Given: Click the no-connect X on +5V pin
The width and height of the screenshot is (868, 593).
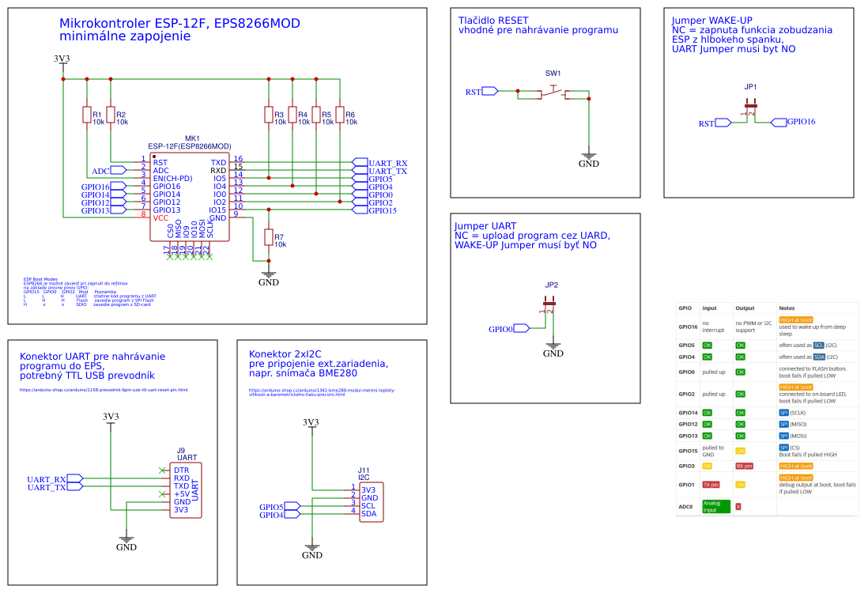Looking at the screenshot, I should (162, 494).
